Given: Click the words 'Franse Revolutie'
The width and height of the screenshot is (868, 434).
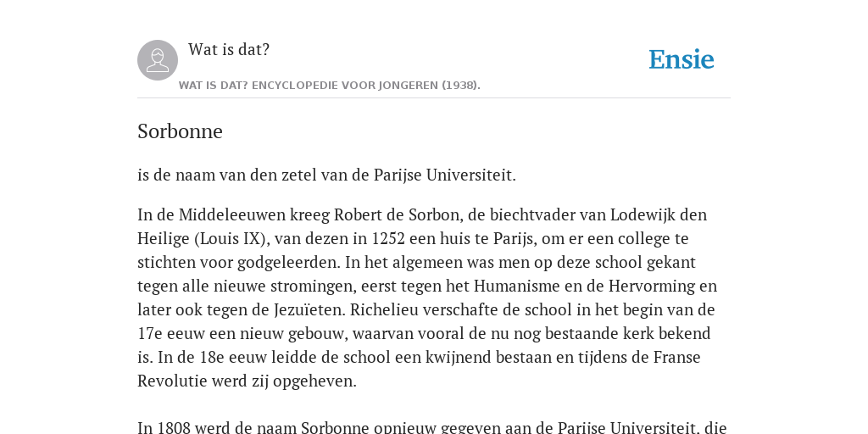Looking at the screenshot, I should pos(677,358).
